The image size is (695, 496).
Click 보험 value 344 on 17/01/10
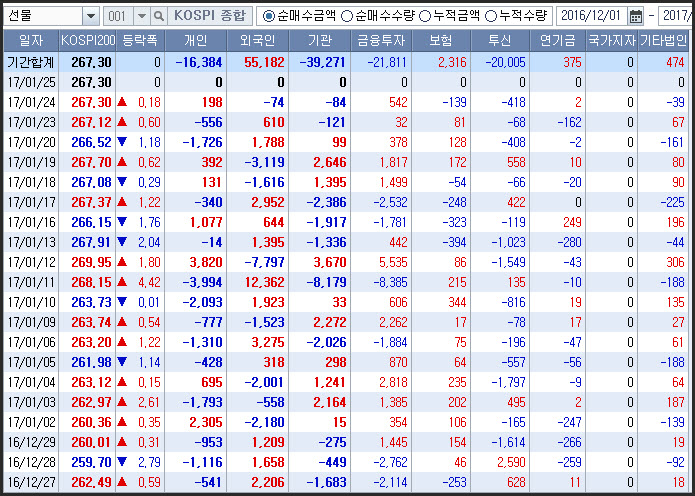tap(455, 302)
